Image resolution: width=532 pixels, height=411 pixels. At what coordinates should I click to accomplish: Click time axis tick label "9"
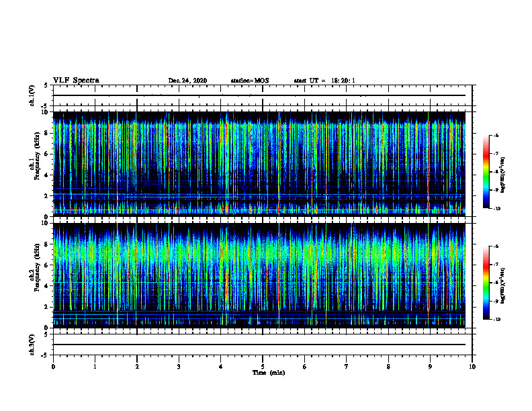pos(430,367)
